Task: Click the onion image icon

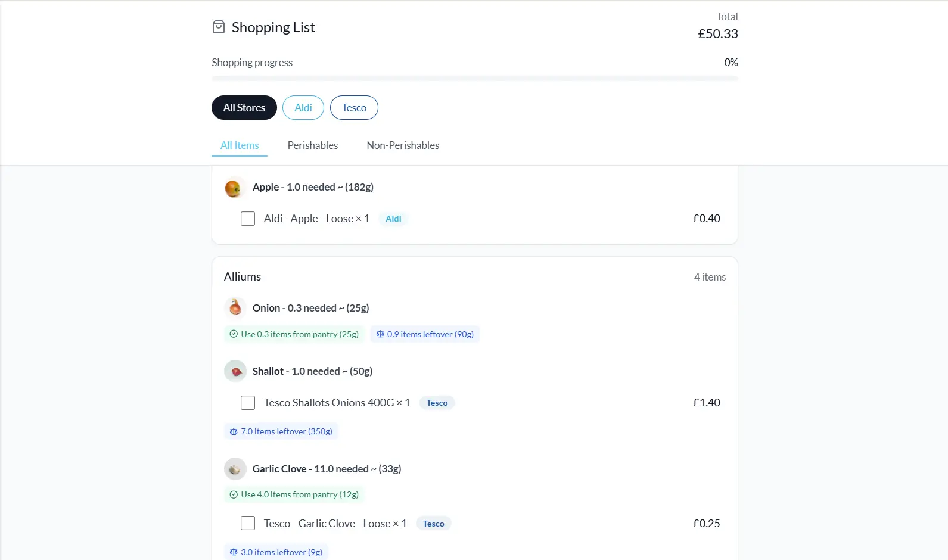Action: tap(235, 307)
